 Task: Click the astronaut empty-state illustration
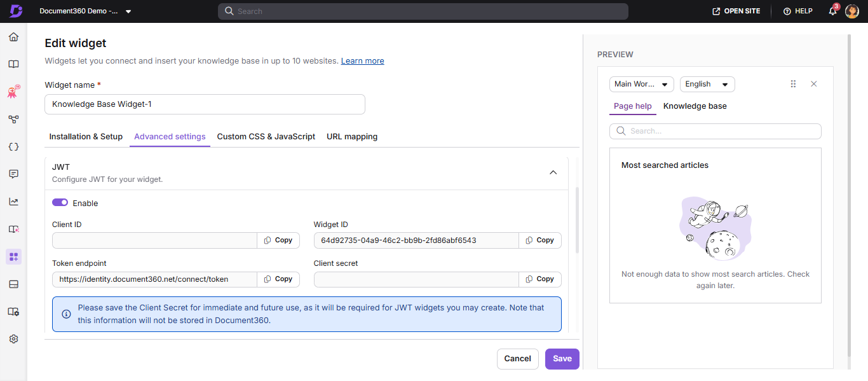click(715, 228)
